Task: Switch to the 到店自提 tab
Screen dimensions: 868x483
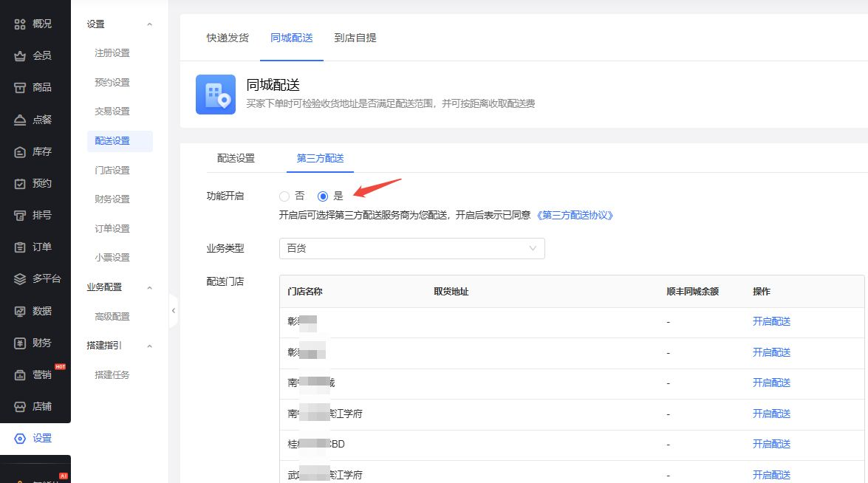Action: (x=355, y=38)
